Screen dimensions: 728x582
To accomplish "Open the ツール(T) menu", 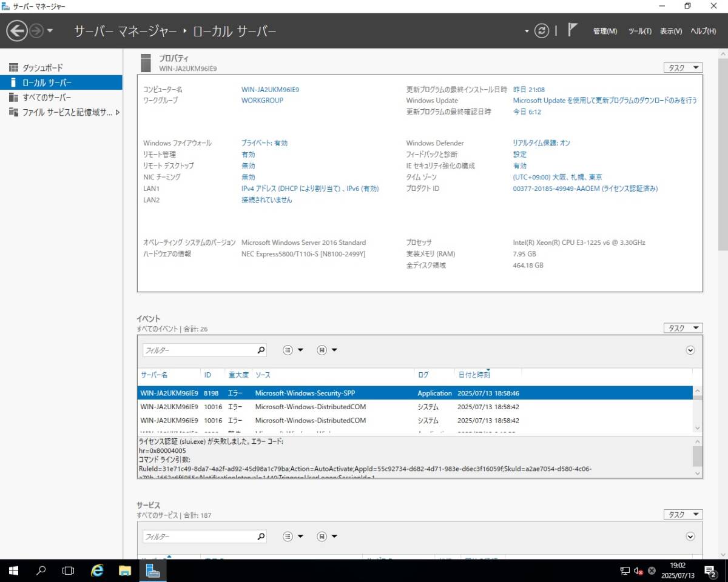I will tap(640, 31).
